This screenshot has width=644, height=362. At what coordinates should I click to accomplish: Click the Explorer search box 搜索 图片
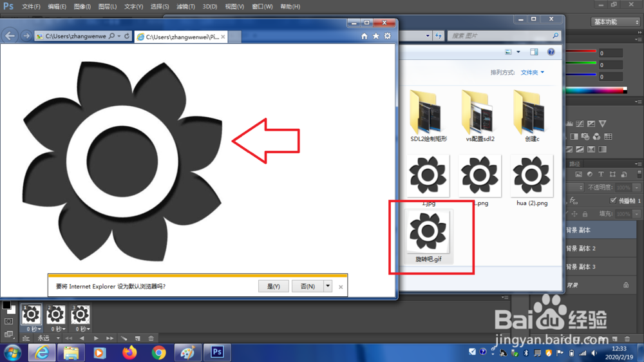point(504,35)
